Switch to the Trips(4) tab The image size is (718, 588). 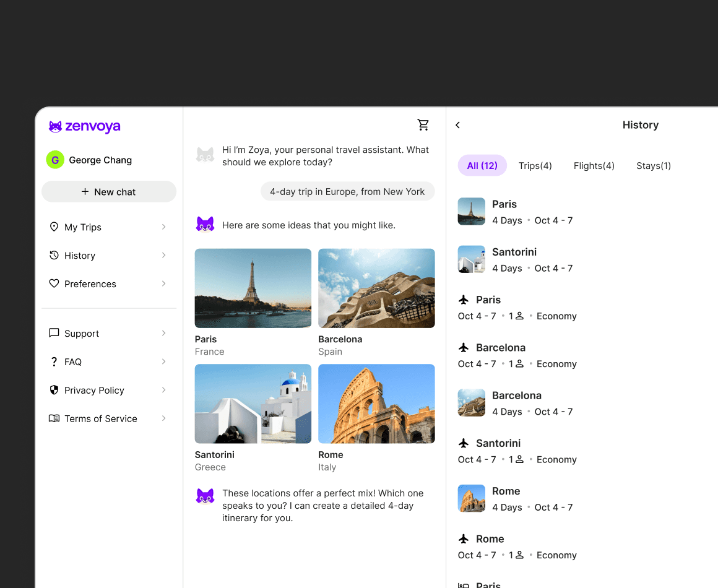pos(535,166)
